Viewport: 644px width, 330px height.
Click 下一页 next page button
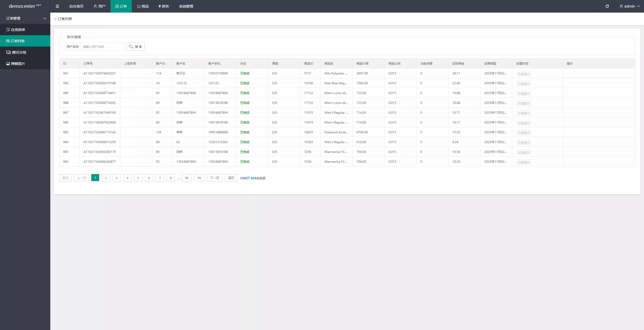coord(214,178)
